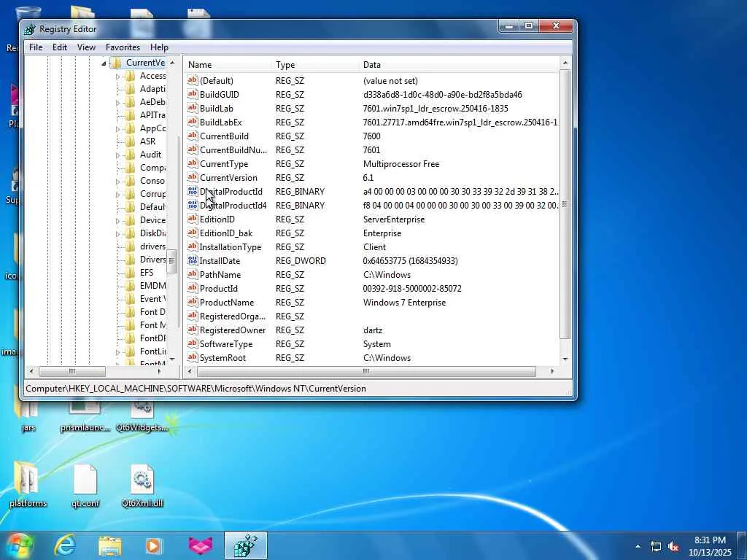The height and width of the screenshot is (560, 747).
Task: Click the ASR key folder icon
Action: tap(130, 141)
